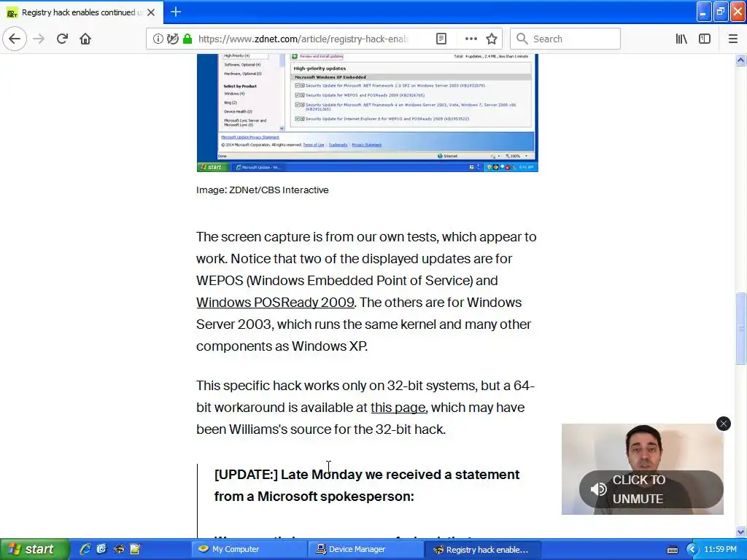Open the Firefox home page
The height and width of the screenshot is (560, 747).
pos(85,39)
